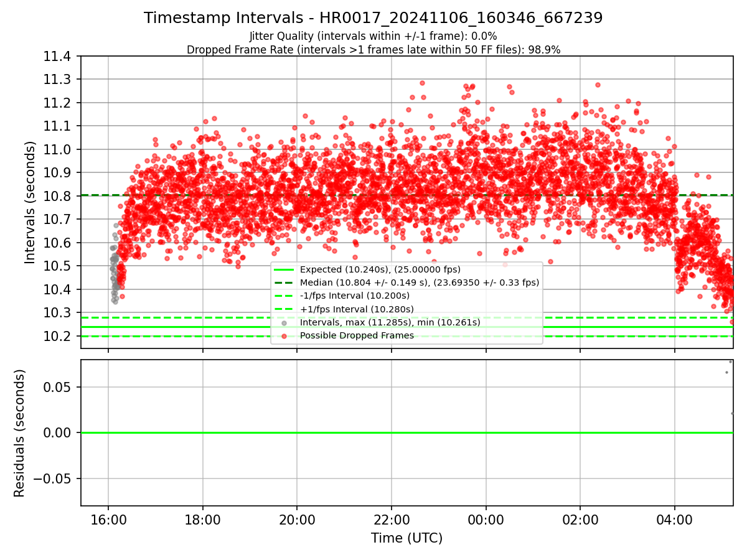Click the 'Residuals (seconds)' y-axis label

coord(20,433)
